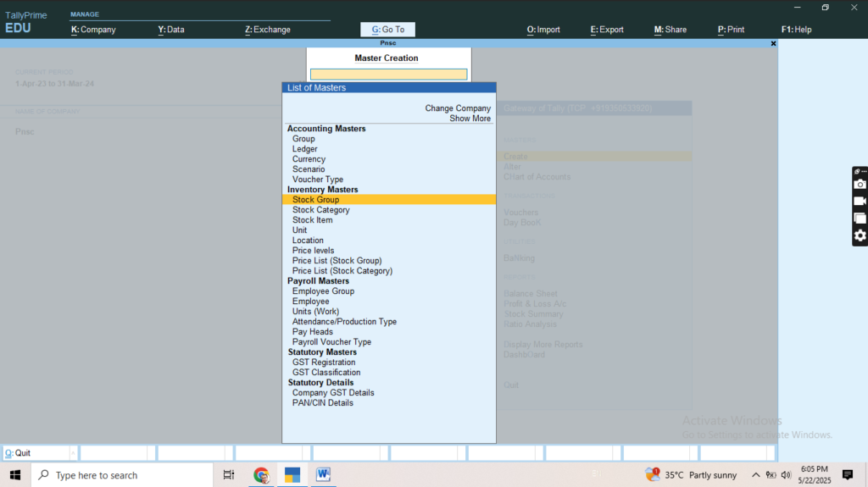The image size is (868, 487).
Task: Select Attendance/Production Type master
Action: click(x=344, y=322)
